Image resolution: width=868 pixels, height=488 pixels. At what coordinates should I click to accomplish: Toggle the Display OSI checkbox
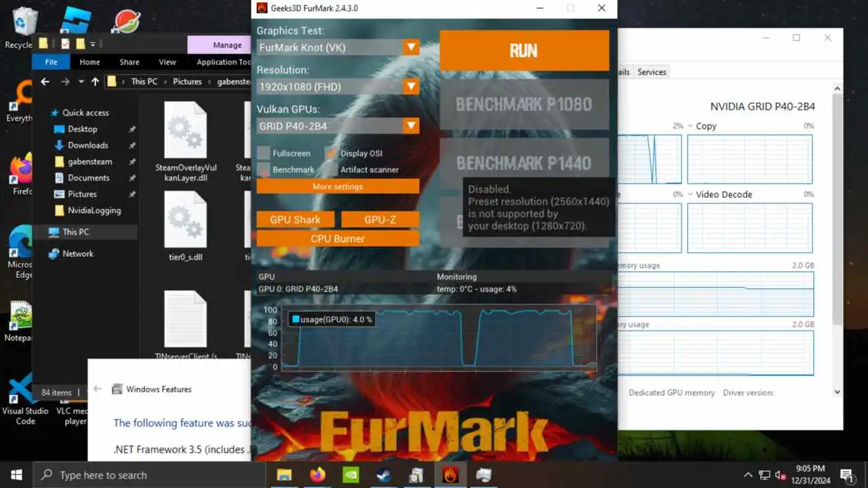tap(331, 153)
